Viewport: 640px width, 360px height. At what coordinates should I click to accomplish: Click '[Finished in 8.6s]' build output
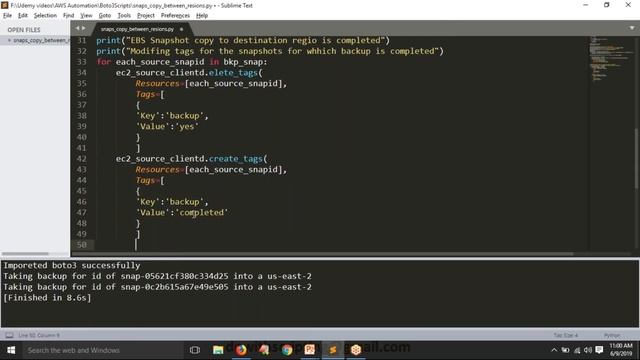coord(47,298)
